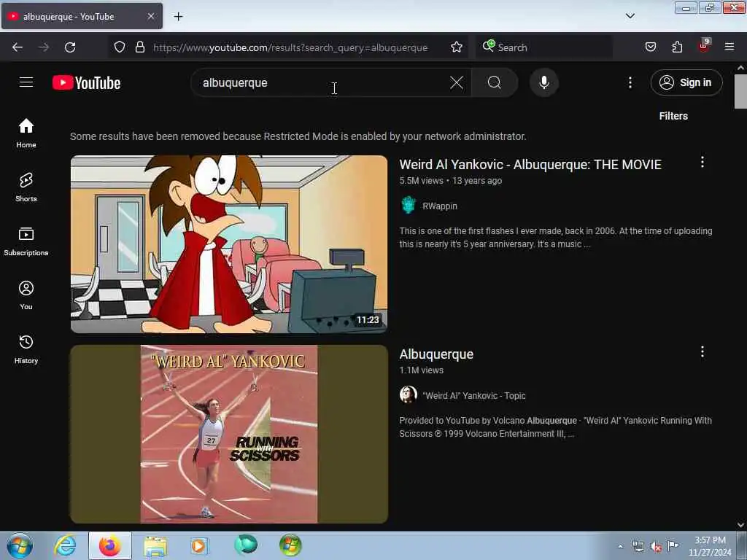The height and width of the screenshot is (560, 747).
Task: Click the page vertical scrollbar thumb
Action: click(740, 91)
